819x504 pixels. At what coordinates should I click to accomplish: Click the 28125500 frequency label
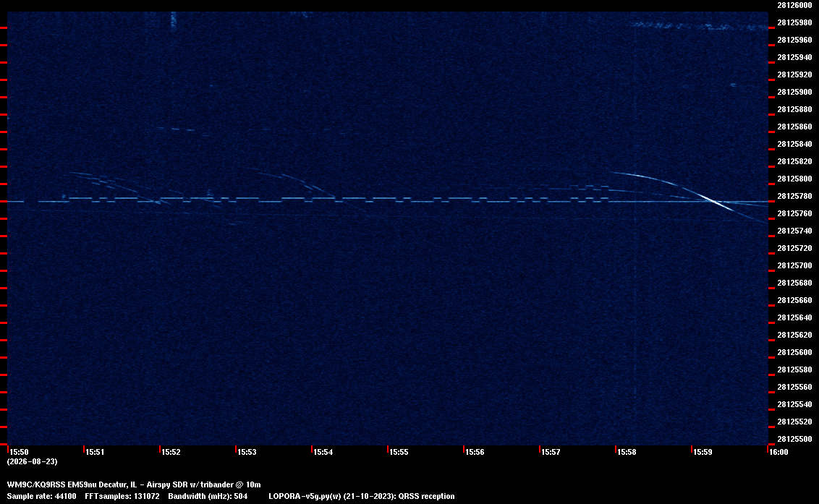coord(794,439)
